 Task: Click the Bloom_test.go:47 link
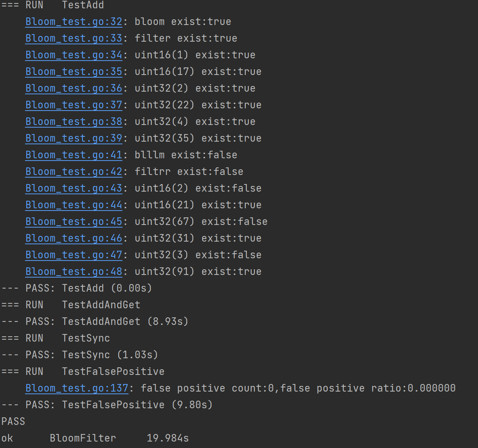coord(74,255)
